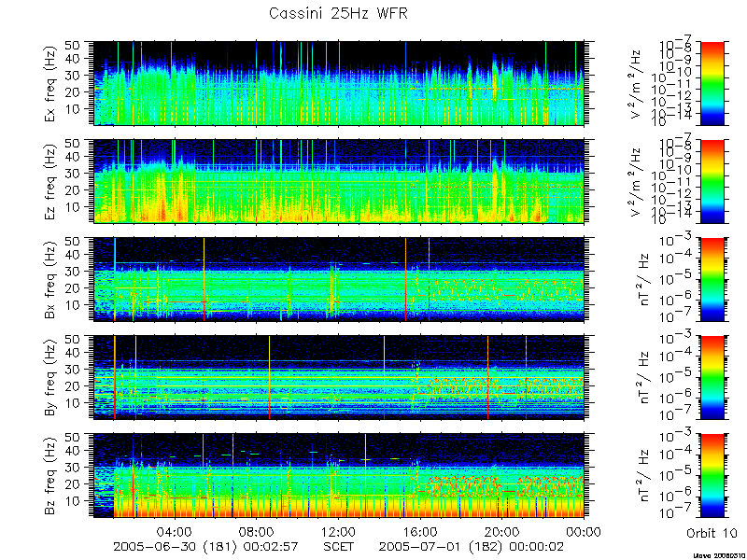747x560 pixels.
Task: Click the SCET axis label
Action: (339, 546)
